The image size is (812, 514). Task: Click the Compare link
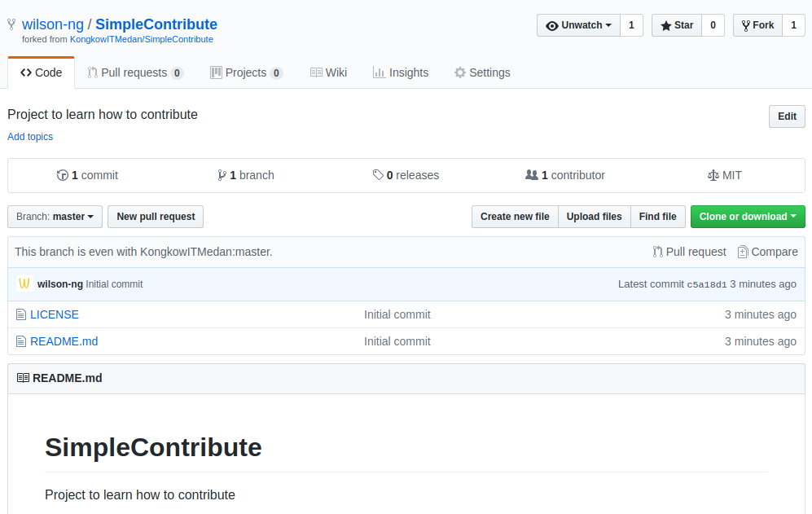(768, 252)
